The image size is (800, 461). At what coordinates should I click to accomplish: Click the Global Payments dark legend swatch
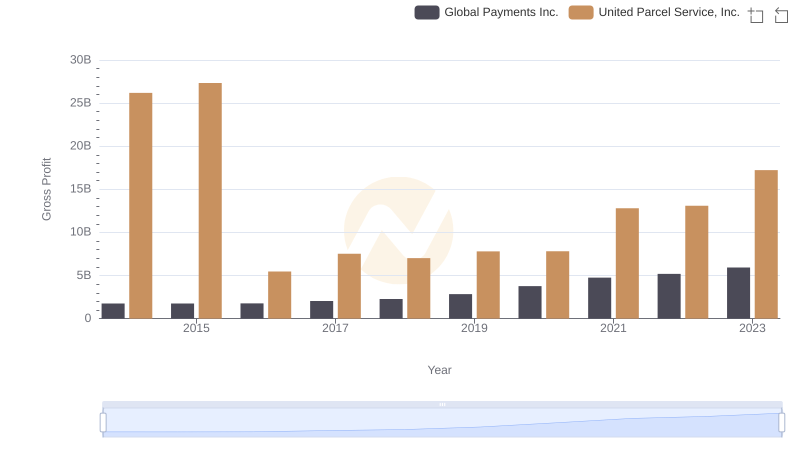(x=427, y=12)
